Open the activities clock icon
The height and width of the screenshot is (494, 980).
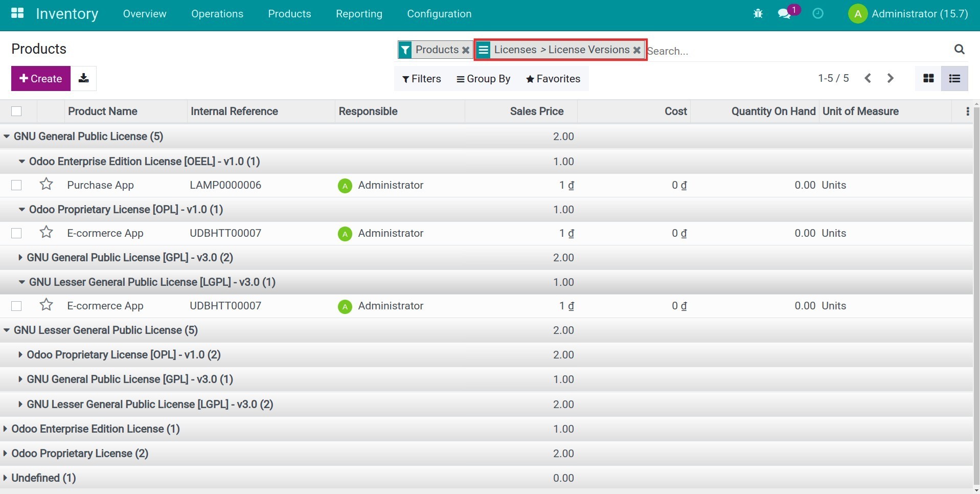(x=817, y=14)
